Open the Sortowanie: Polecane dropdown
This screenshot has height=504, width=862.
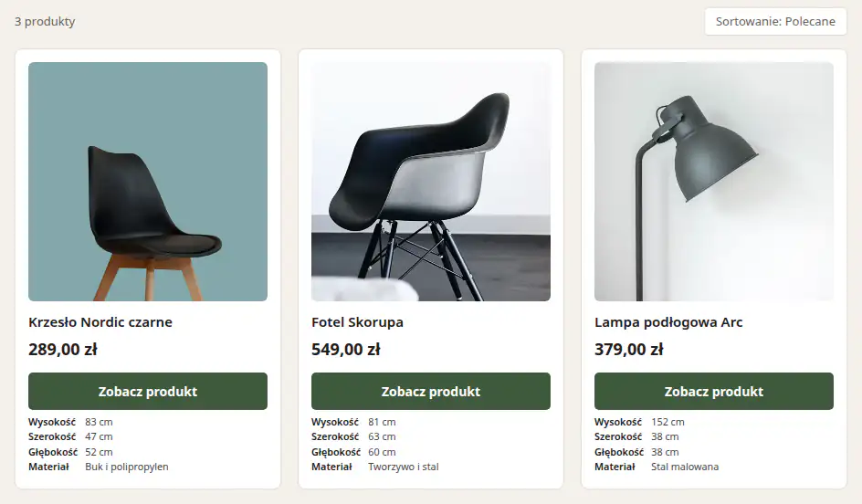click(775, 21)
